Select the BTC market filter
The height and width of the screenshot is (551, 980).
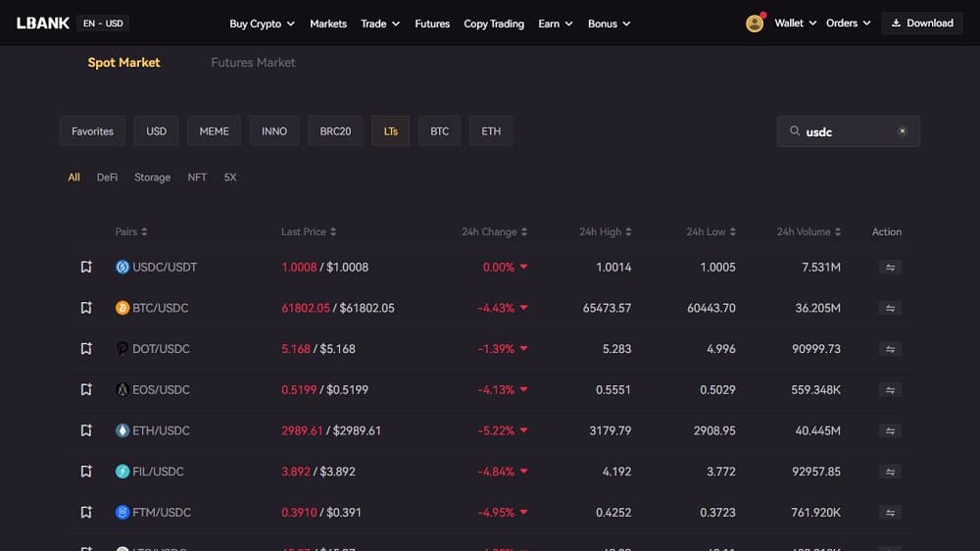point(439,131)
